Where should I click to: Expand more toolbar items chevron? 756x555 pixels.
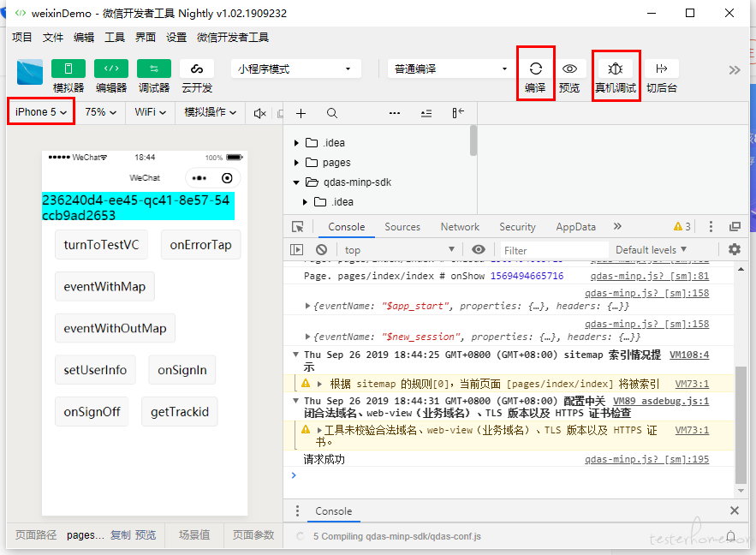[x=735, y=70]
